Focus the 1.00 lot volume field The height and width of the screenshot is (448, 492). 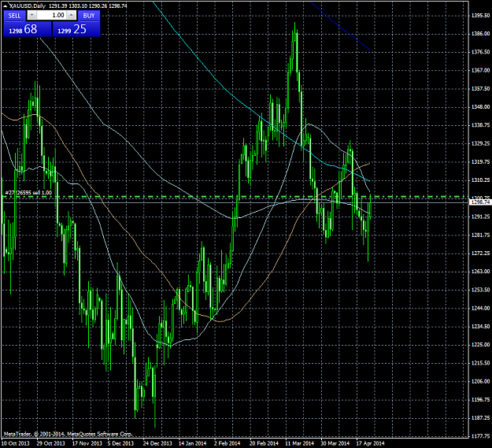click(52, 15)
